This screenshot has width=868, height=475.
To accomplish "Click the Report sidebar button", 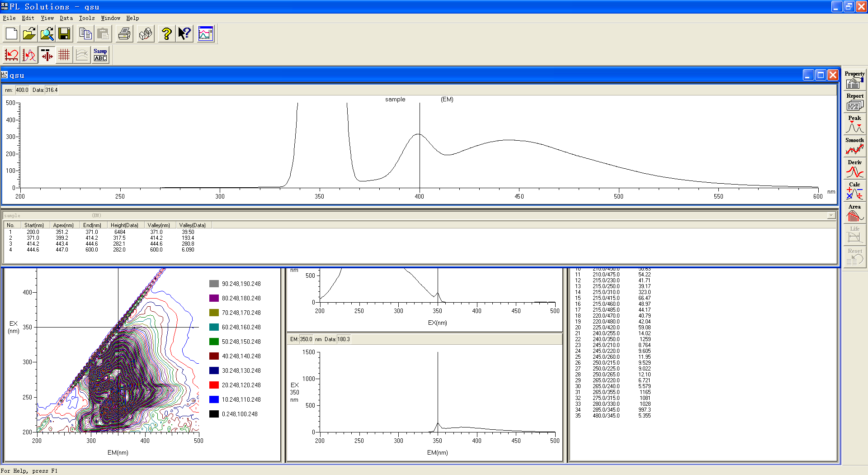I will (854, 102).
